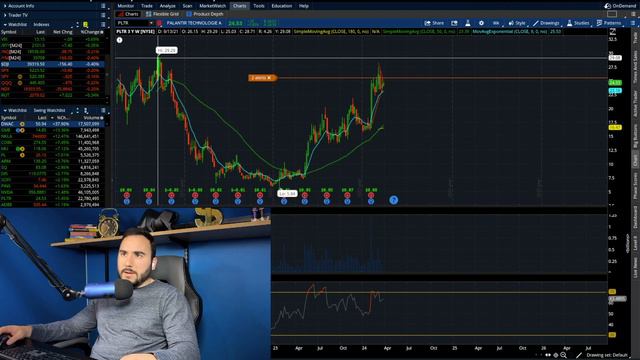Click the Share button
Image resolution: width=640 pixels, height=360 pixels.
pos(434,23)
